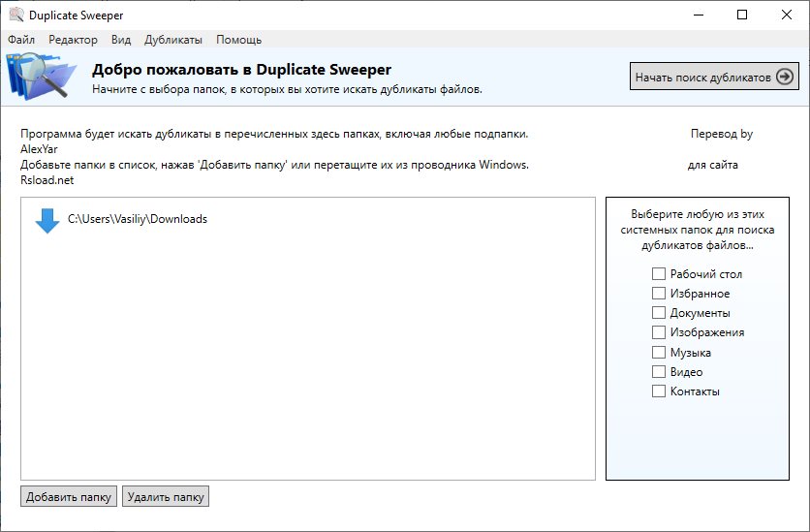Tick the Избранное checkbox
The width and height of the screenshot is (810, 532).
659,294
